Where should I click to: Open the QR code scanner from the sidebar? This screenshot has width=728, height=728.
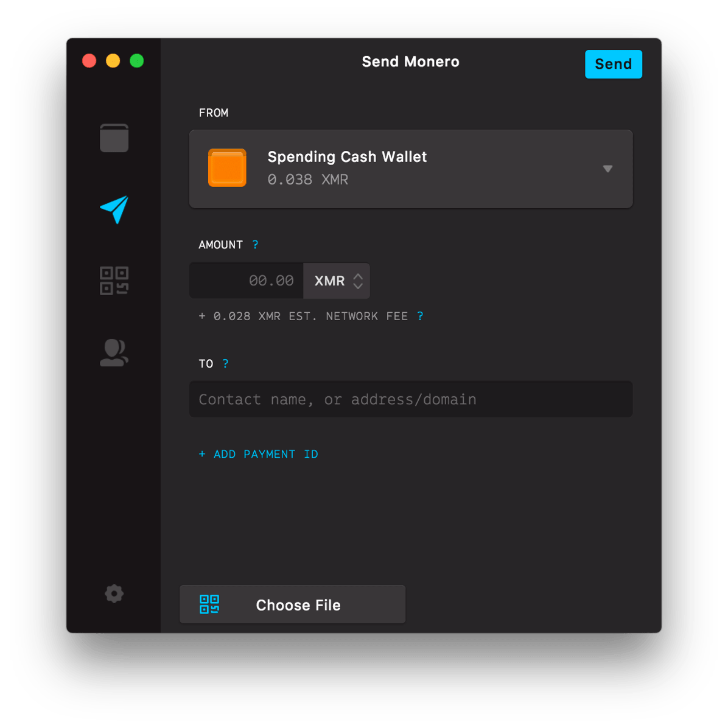coord(114,280)
